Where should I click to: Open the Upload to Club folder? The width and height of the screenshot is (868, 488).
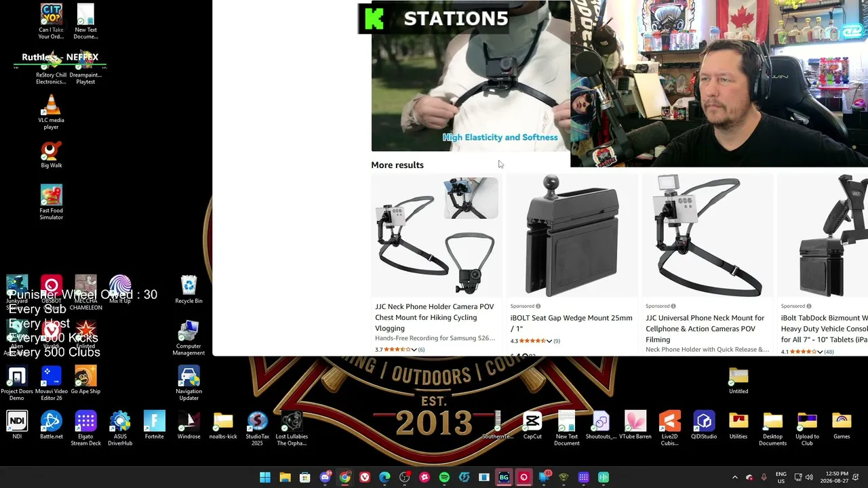pos(807,428)
